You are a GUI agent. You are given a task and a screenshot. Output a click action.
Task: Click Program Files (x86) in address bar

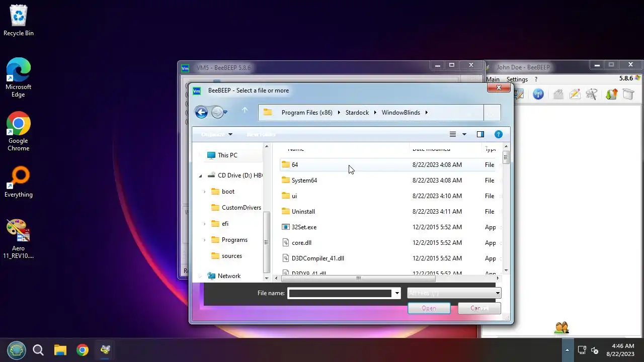coord(307,113)
